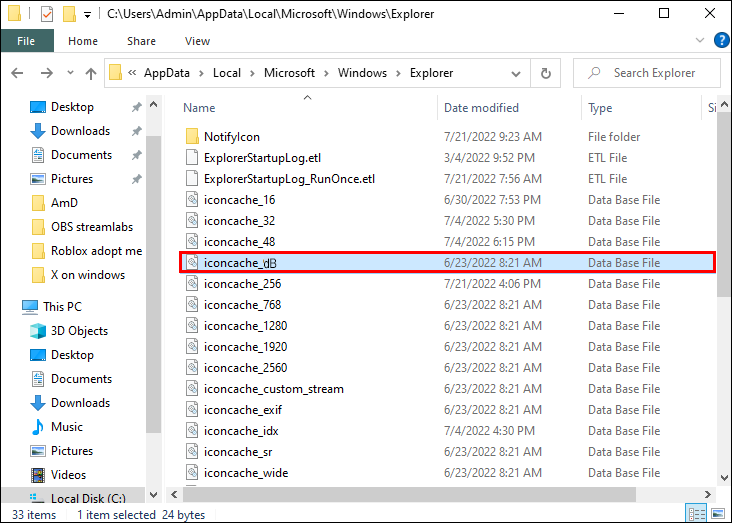Select ExplorerStartupLog_RunOnce.etl file icon

click(x=192, y=178)
